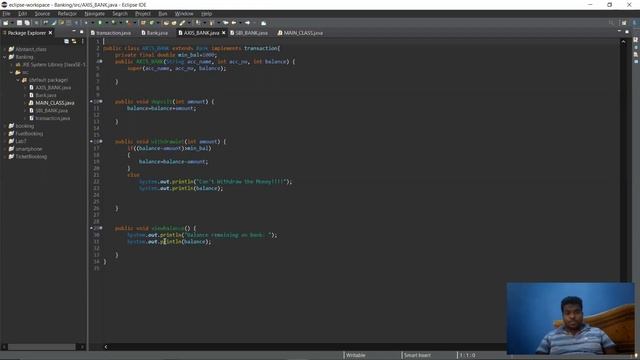Image resolution: width=640 pixels, height=360 pixels.
Task: Expand the JRE System Library node
Action: tap(11, 64)
